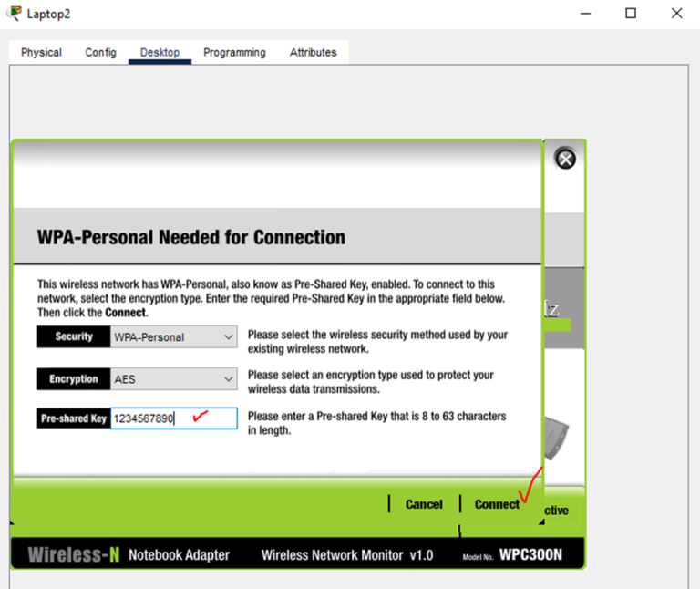700x589 pixels.
Task: Click the Security label
Action: coord(74,336)
